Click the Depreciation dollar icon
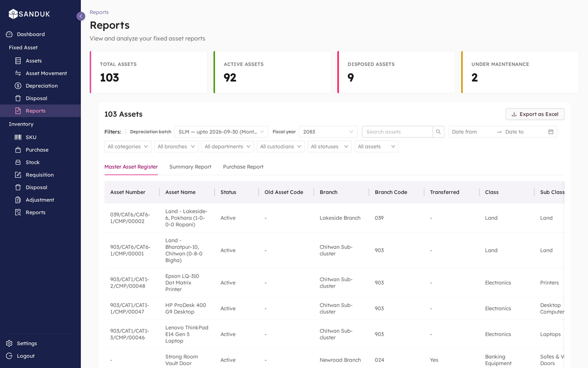The image size is (588, 368). pos(18,86)
